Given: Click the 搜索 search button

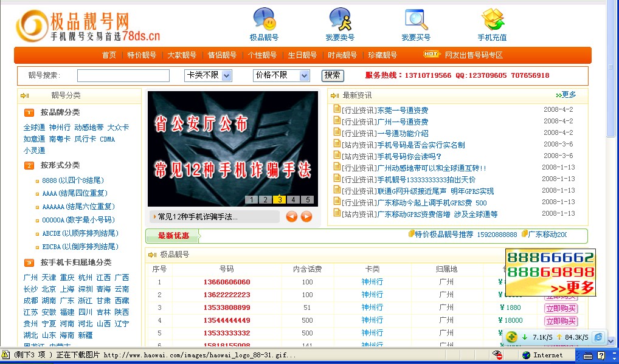Looking at the screenshot, I should click(x=333, y=75).
